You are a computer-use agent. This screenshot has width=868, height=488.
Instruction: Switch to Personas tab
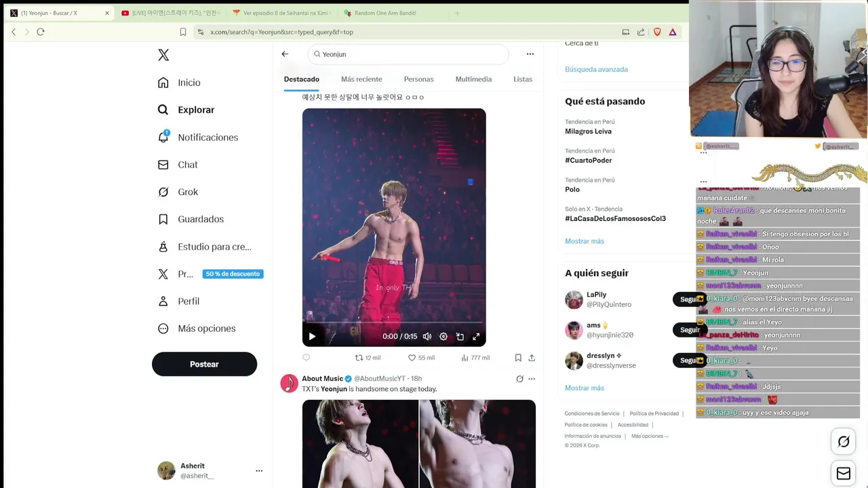[x=418, y=79]
